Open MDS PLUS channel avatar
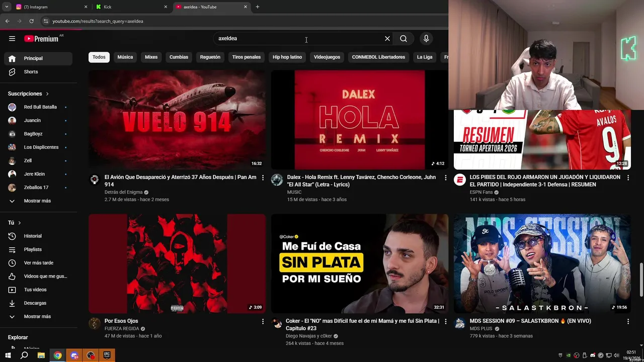644x362 pixels. coord(460,324)
